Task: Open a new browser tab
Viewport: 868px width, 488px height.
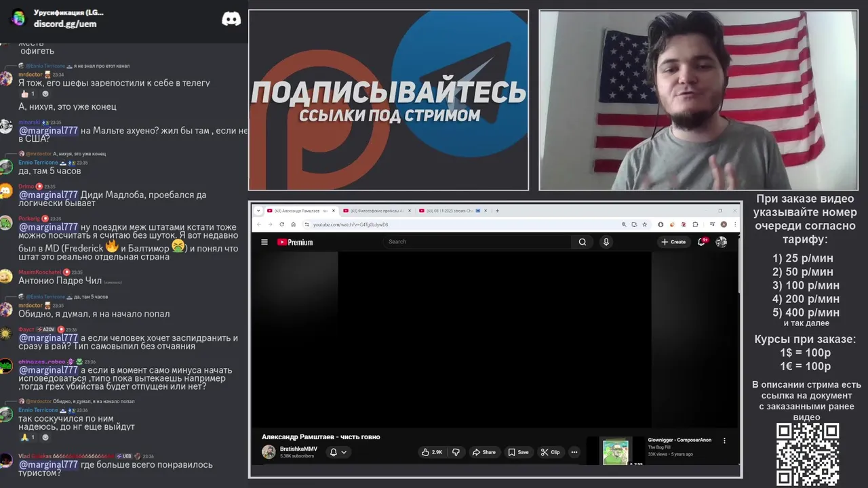Action: (x=497, y=211)
